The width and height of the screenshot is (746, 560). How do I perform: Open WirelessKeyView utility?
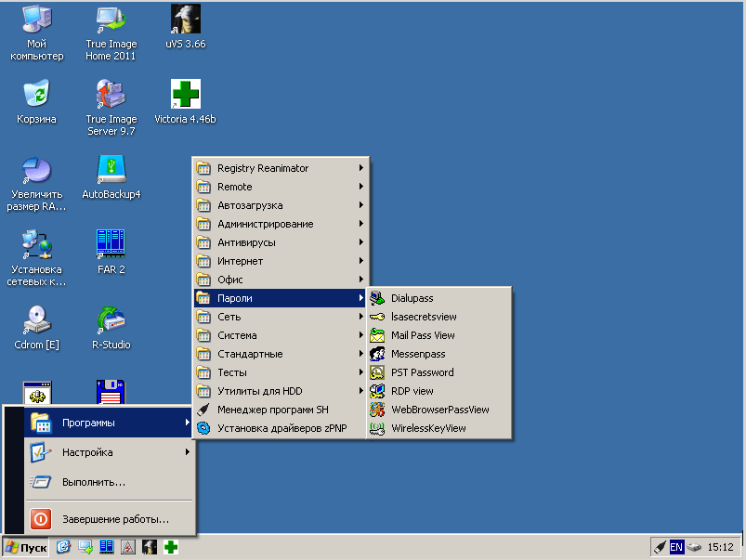439,428
